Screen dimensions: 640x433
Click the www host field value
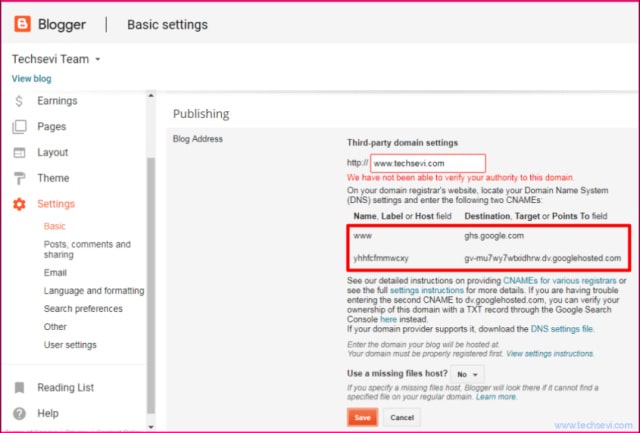(x=362, y=236)
